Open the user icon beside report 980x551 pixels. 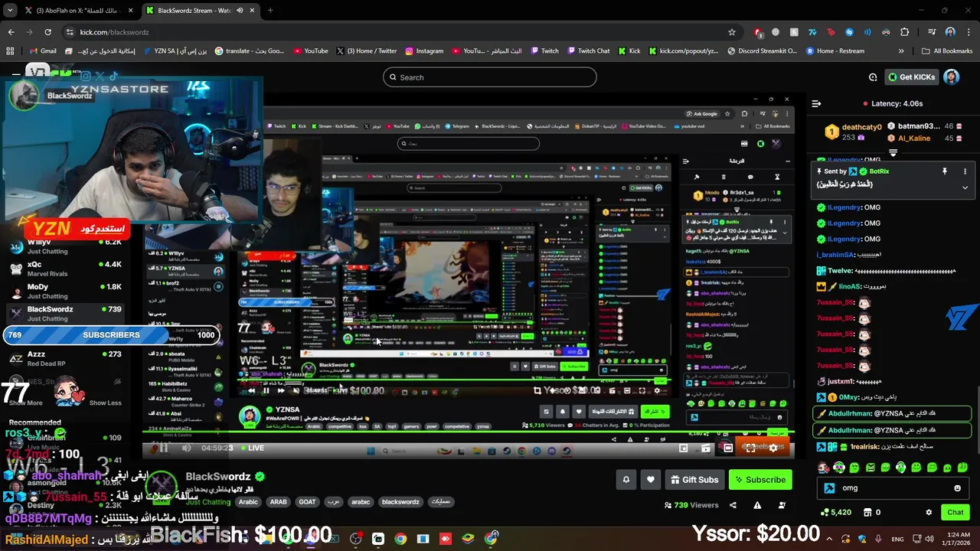pyautogui.click(x=782, y=505)
